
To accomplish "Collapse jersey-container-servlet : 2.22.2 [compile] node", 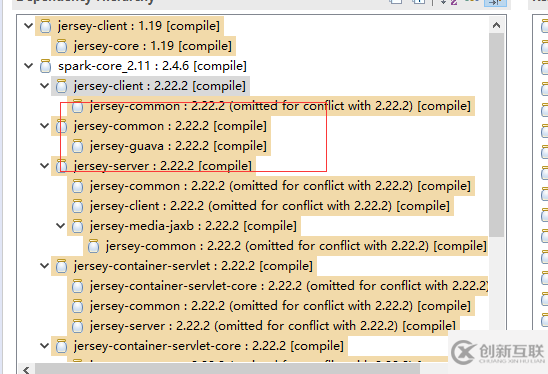I will [x=44, y=266].
